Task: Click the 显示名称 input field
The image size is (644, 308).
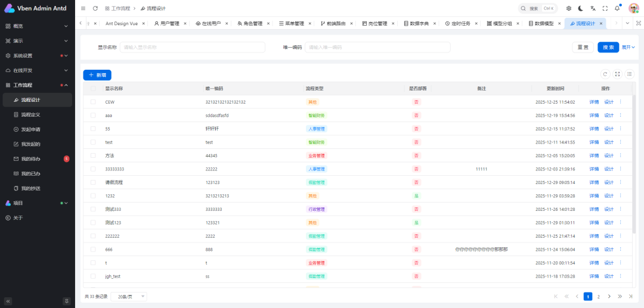Action: (x=192, y=47)
